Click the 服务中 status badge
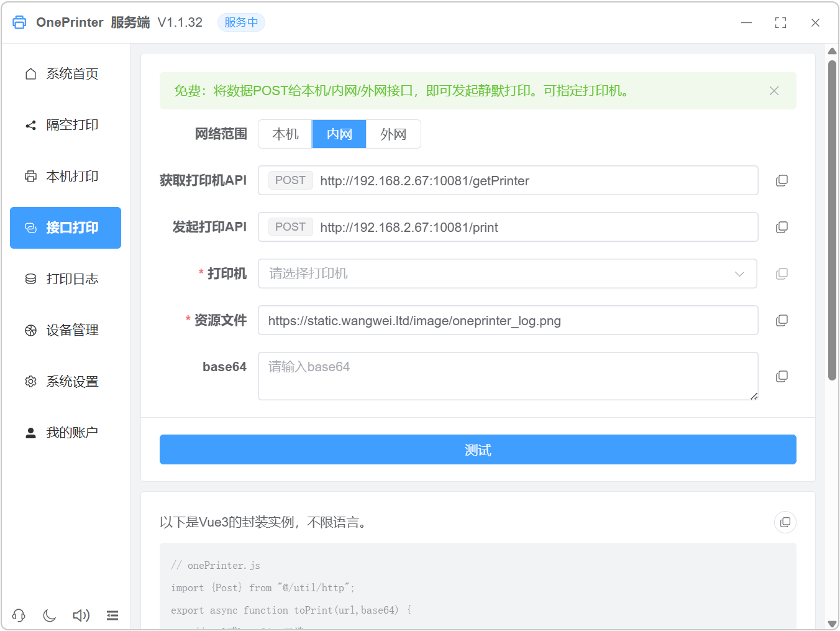This screenshot has height=631, width=840. click(241, 22)
